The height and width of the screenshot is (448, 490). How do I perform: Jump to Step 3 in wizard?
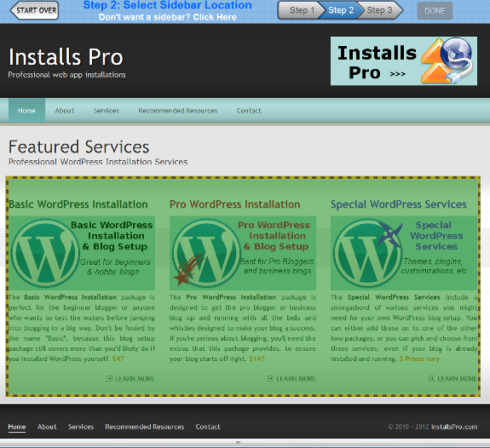coord(379,10)
